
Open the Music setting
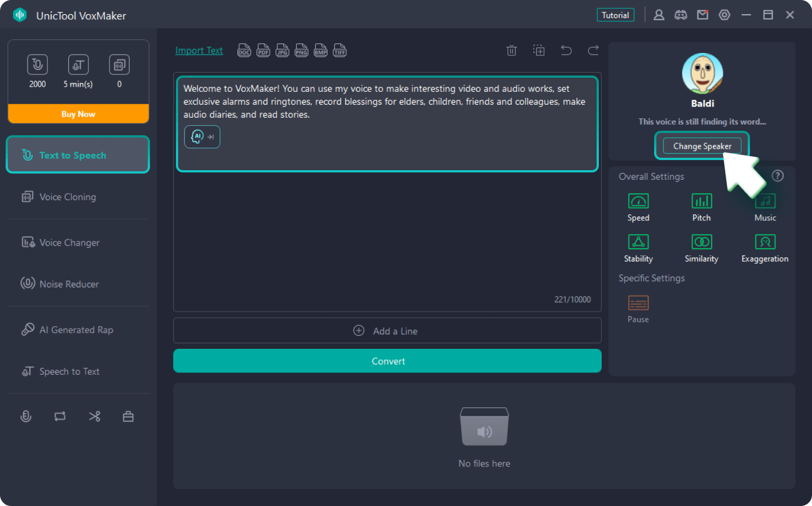[765, 207]
